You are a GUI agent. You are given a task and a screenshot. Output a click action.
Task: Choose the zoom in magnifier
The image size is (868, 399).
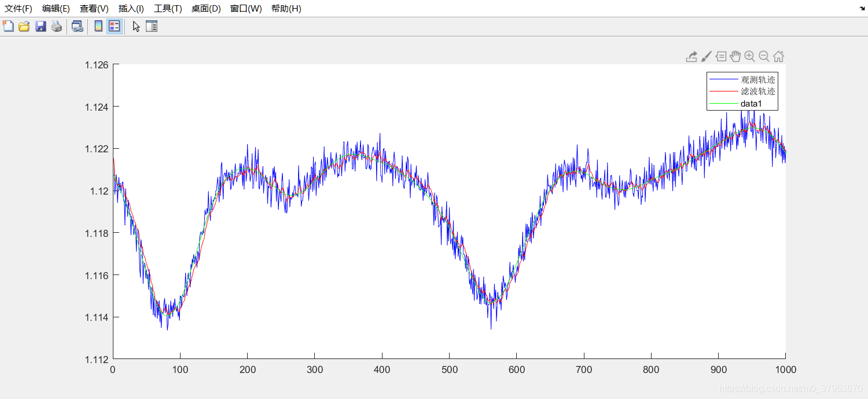(x=749, y=56)
